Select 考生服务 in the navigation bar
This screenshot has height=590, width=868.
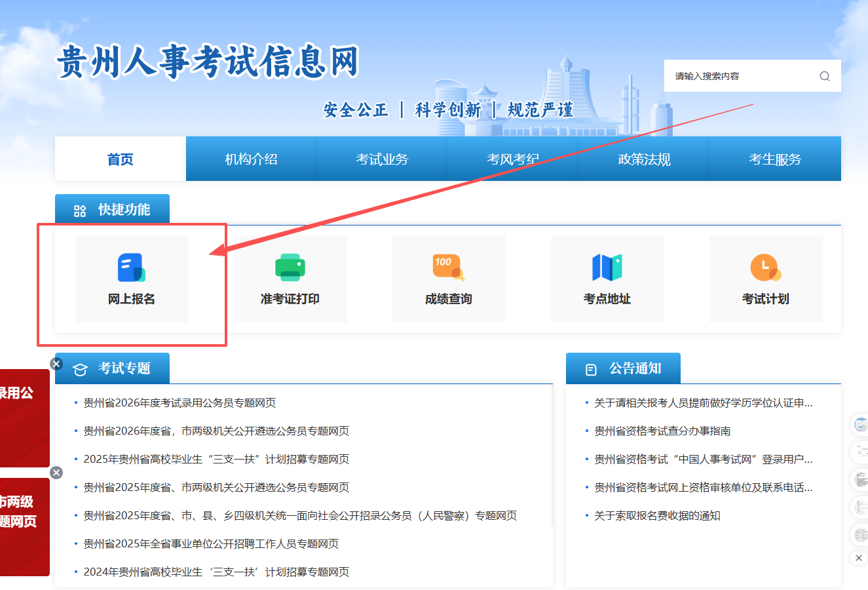(x=776, y=159)
